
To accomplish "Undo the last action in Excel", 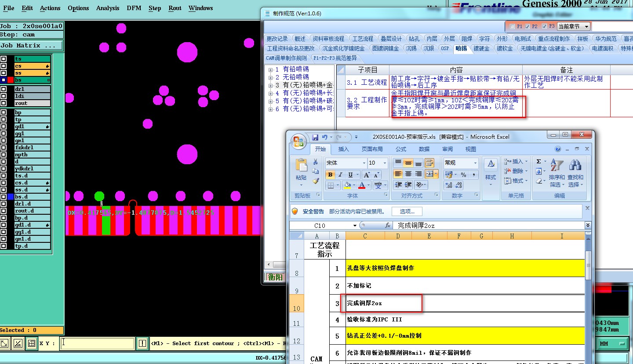I will pos(324,137).
